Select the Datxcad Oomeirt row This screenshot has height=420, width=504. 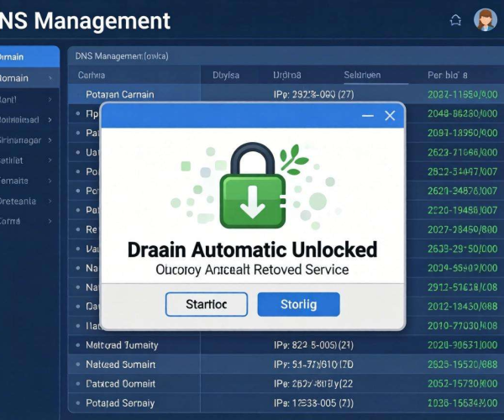[x=286, y=383]
